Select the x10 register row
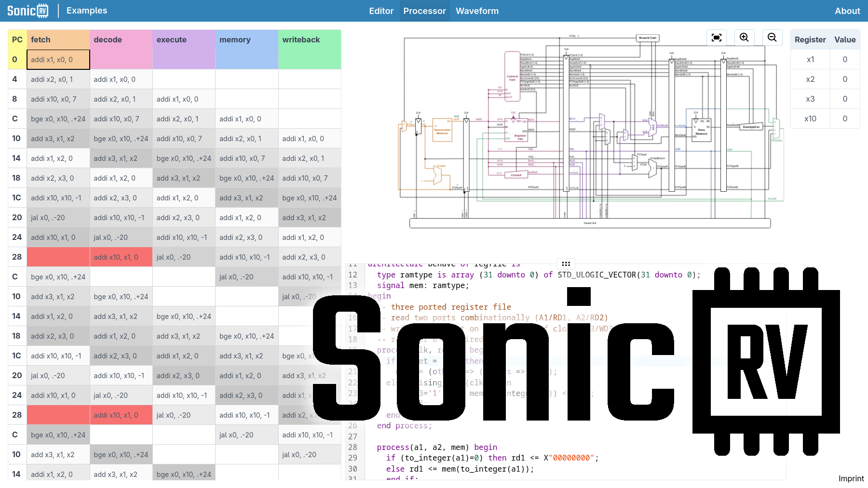This screenshot has width=868, height=488. [825, 119]
